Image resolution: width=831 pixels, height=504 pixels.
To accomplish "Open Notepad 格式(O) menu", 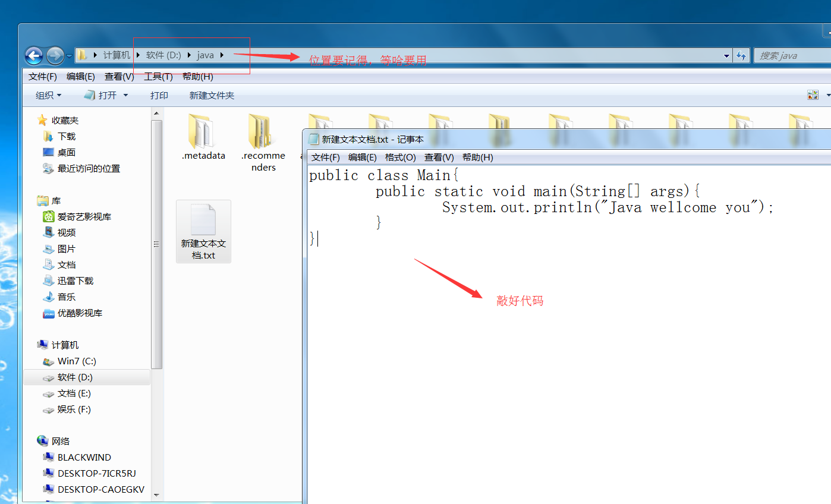I will coord(401,157).
